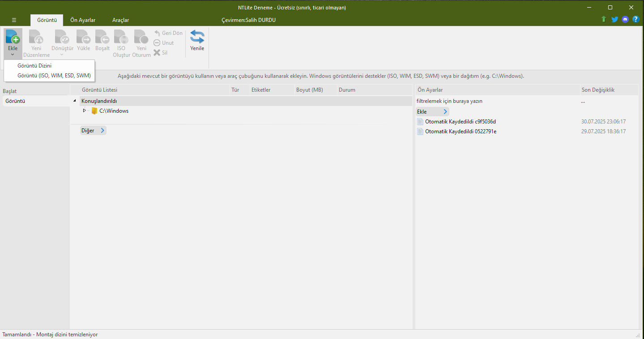
Task: Select preset Otomatik Kaydedildi 0522791e
Action: point(461,131)
